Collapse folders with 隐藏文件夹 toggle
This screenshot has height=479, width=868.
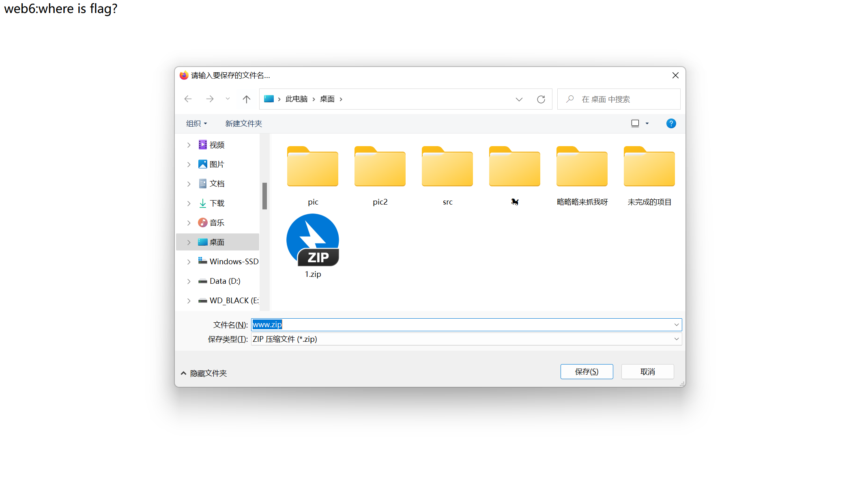click(x=204, y=373)
